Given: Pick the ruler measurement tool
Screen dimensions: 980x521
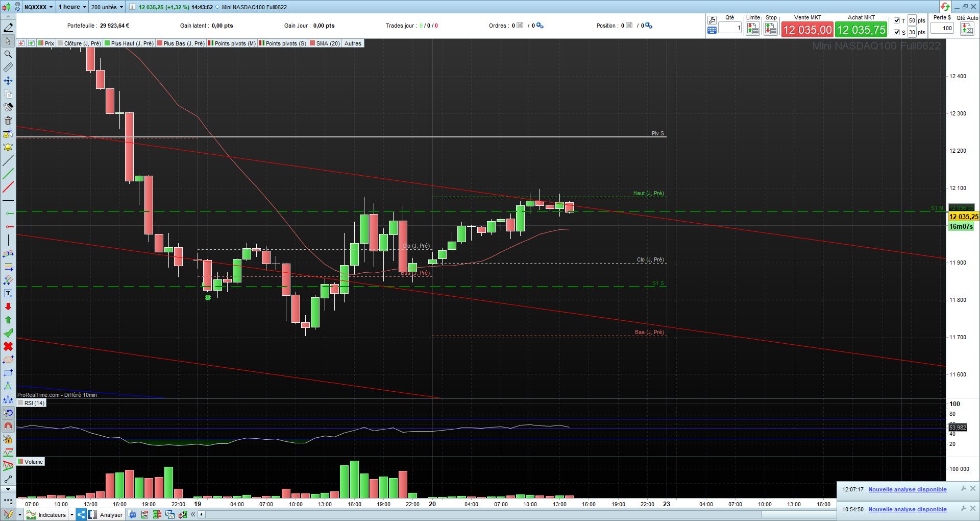Looking at the screenshot, I should click(x=8, y=67).
